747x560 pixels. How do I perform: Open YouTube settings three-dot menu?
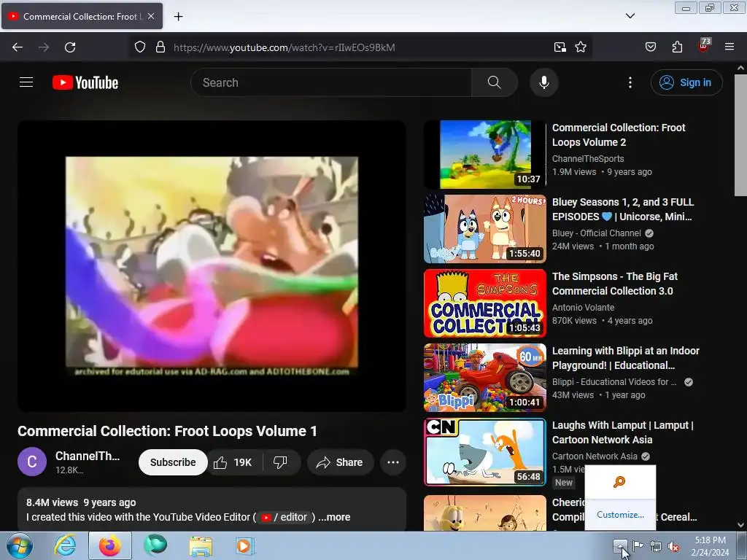click(630, 82)
